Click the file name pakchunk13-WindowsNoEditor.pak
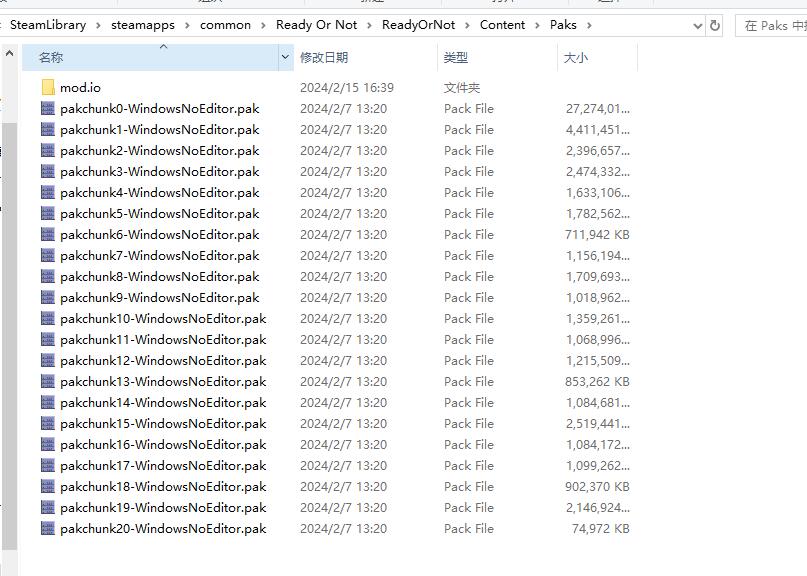Viewport: 807px width, 576px height. tap(163, 381)
